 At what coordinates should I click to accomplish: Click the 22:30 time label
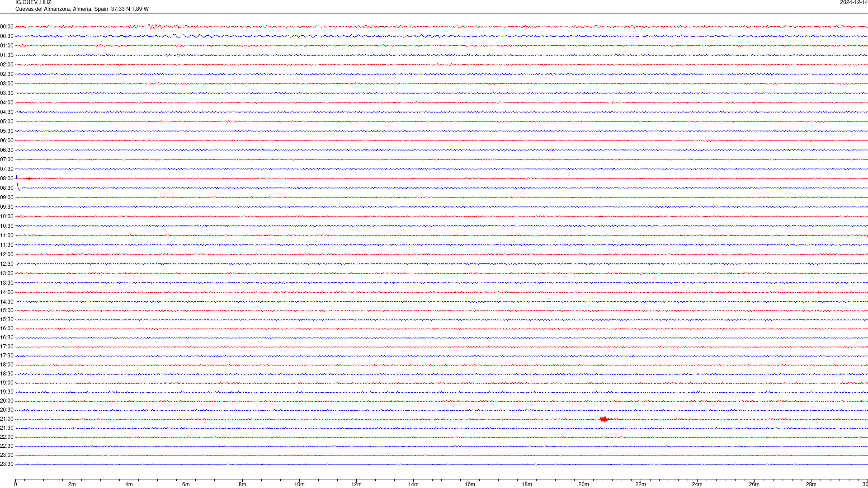click(x=7, y=446)
